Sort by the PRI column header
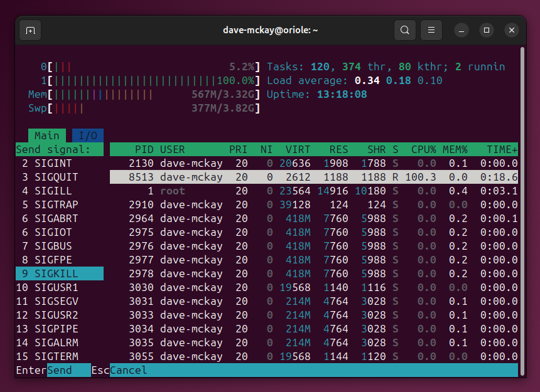 [239, 149]
